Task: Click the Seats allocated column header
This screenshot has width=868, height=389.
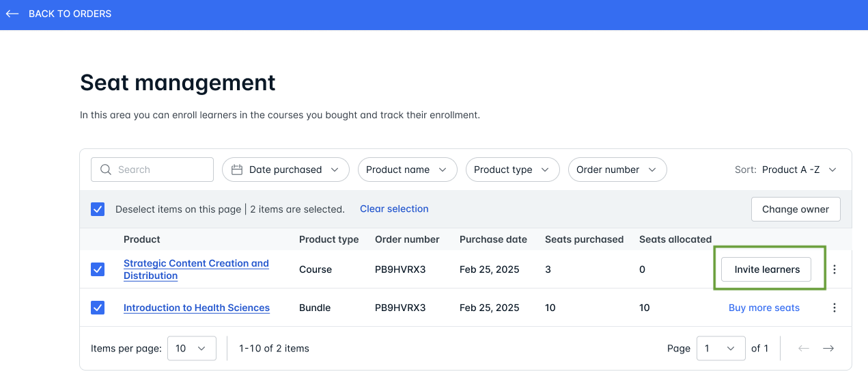Action: [x=675, y=239]
